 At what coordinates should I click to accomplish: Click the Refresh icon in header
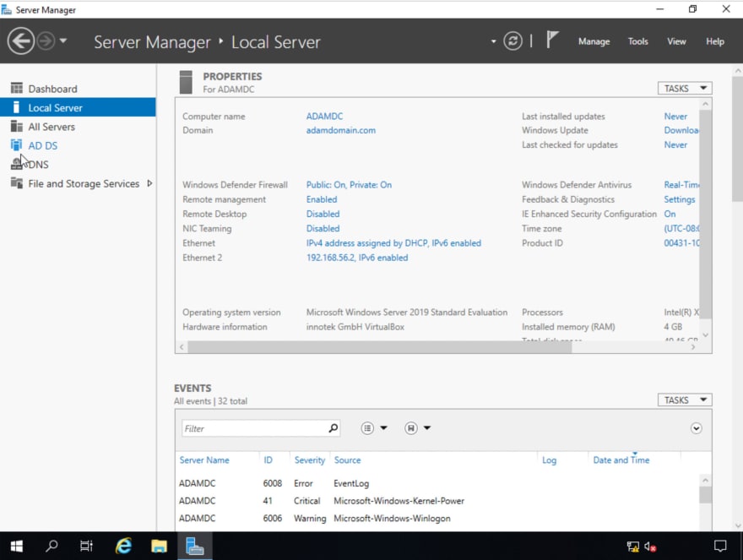click(x=513, y=41)
